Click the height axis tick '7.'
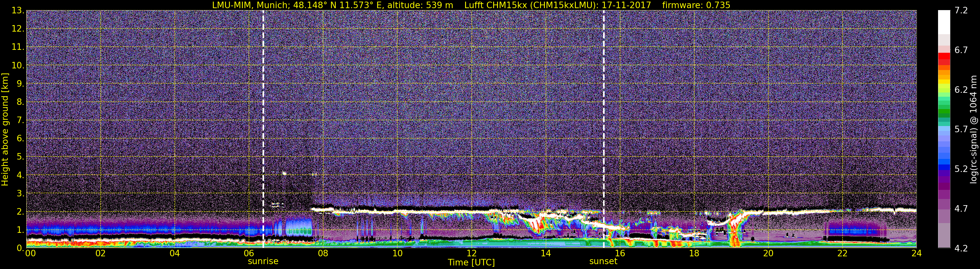980x269 pixels. click(20, 120)
